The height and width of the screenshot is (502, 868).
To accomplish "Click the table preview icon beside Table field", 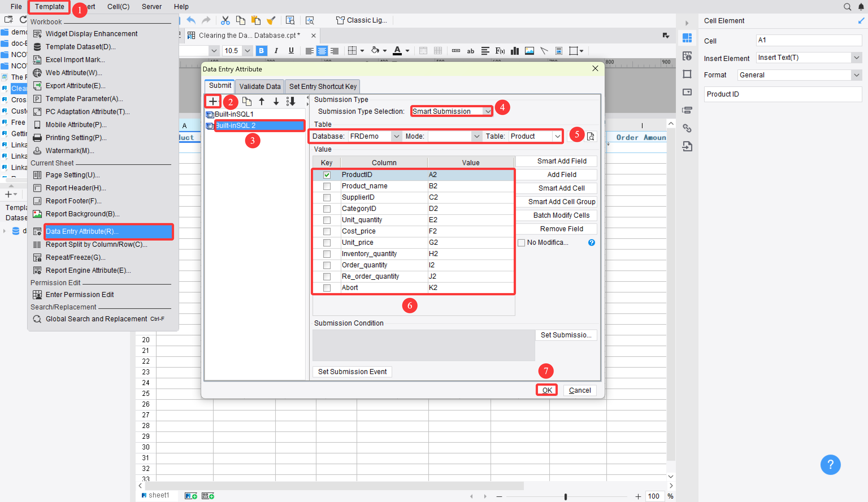I will [x=591, y=136].
